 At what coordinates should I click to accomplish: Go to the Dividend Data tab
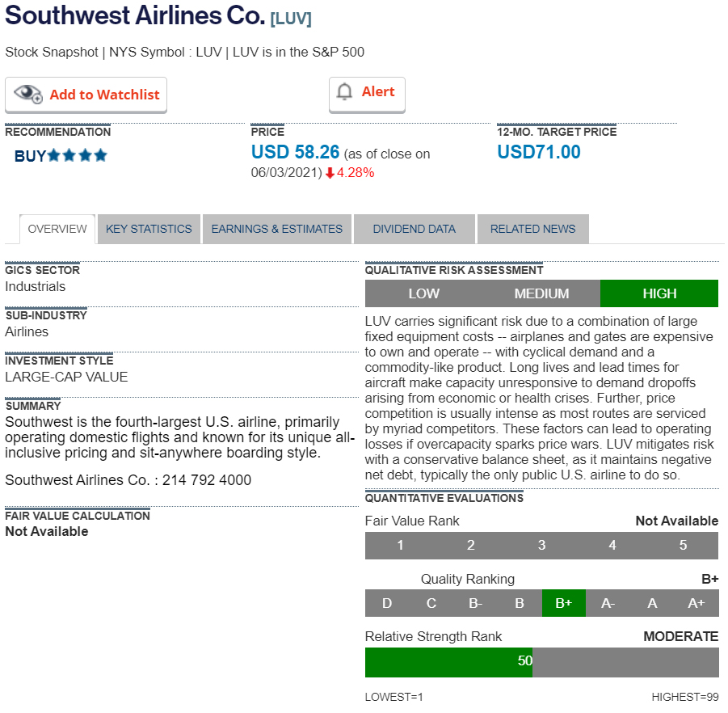[x=414, y=229]
